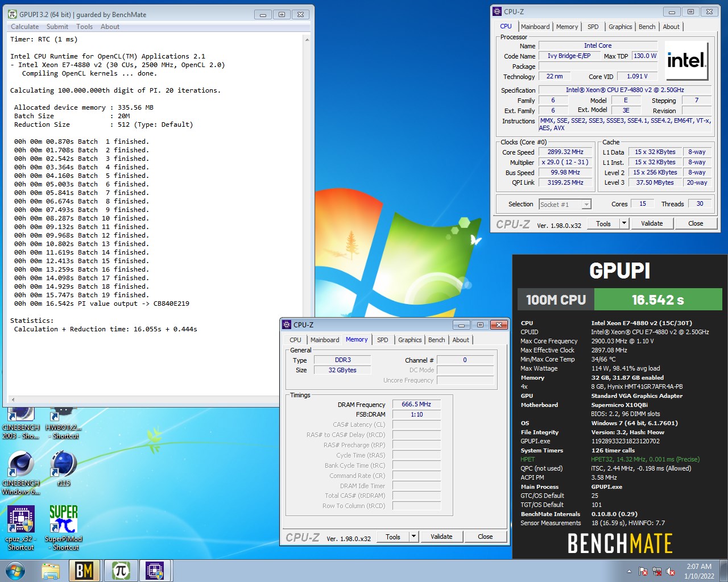Show hidden tray icons arrow
Image resolution: width=728 pixels, height=582 pixels.
(x=629, y=571)
